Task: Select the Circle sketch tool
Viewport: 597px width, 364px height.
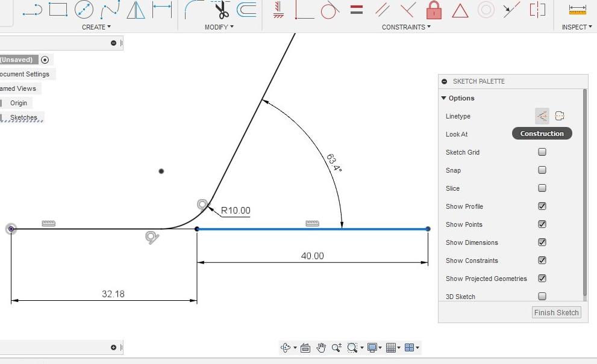Action: [84, 10]
